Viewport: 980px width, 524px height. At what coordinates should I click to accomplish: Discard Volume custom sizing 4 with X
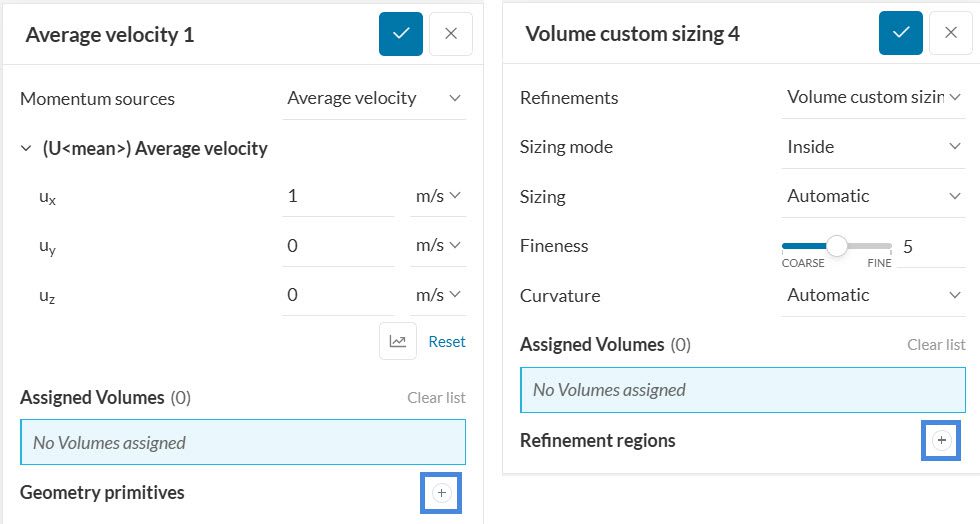tap(951, 33)
